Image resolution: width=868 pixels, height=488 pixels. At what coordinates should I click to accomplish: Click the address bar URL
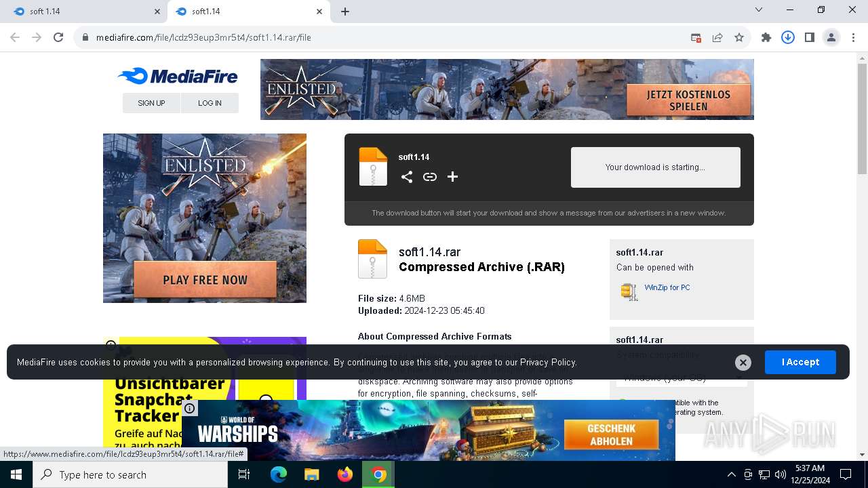click(x=203, y=38)
